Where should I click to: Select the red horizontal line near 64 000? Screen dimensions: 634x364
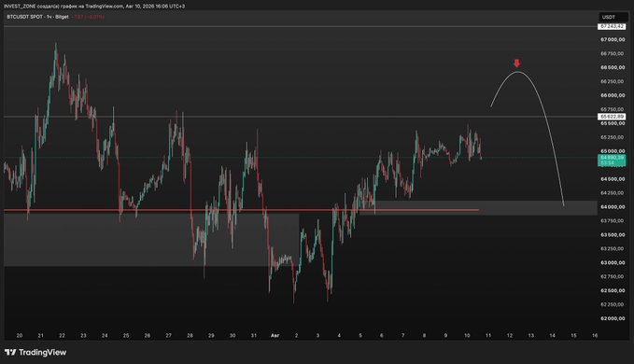242,210
